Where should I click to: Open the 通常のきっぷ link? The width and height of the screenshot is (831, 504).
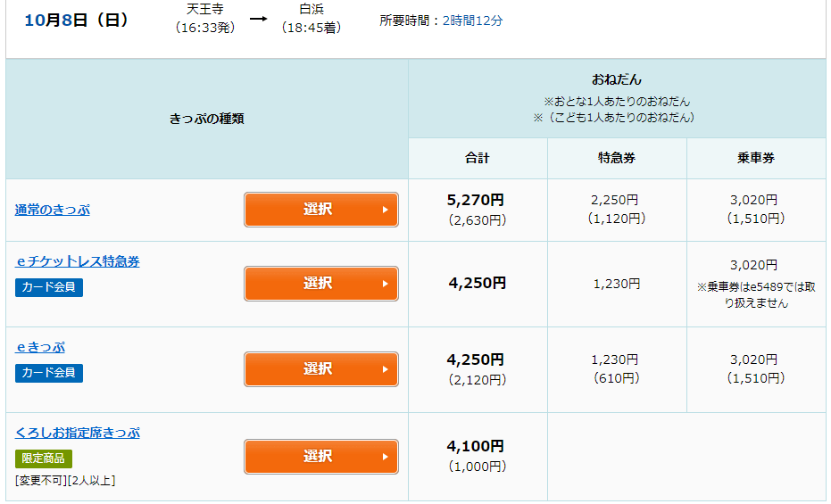coord(53,210)
